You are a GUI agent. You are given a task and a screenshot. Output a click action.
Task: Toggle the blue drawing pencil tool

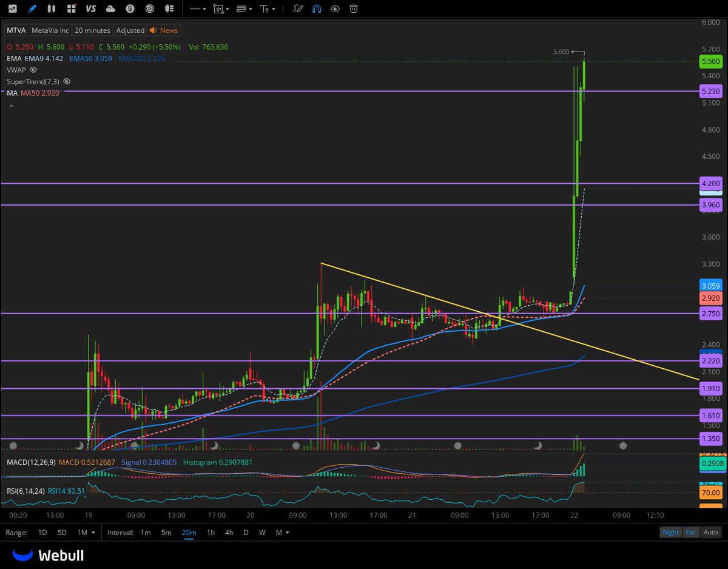[32, 8]
